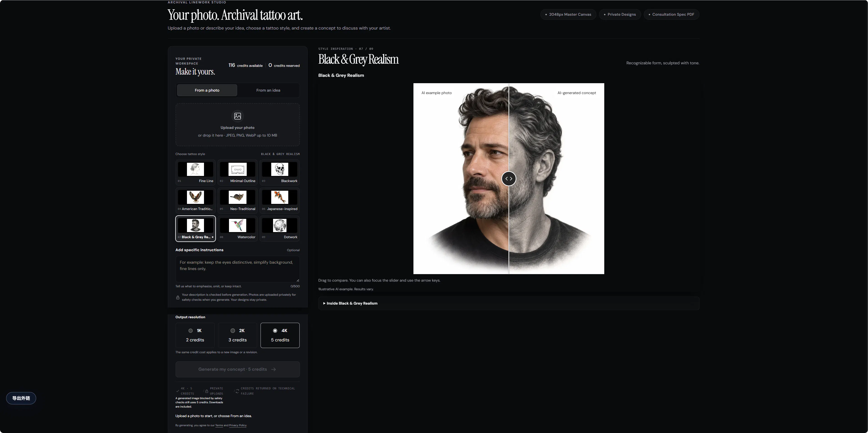The width and height of the screenshot is (868, 433).
Task: Click the lock icon beside privacy notice
Action: point(178,298)
